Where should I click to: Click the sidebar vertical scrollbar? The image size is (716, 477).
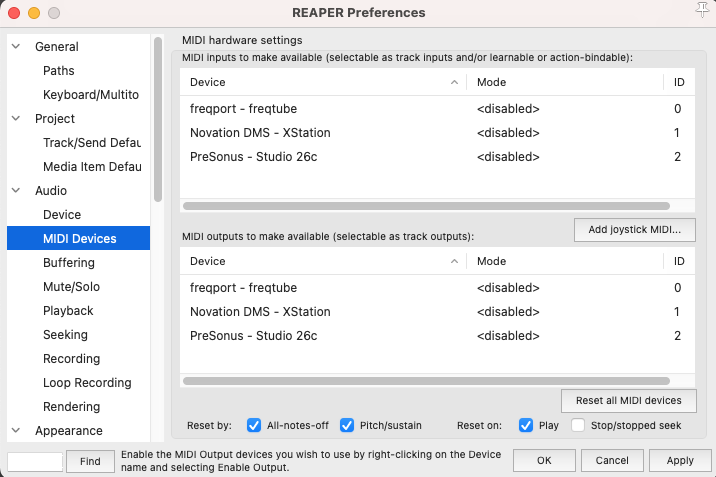(158, 120)
